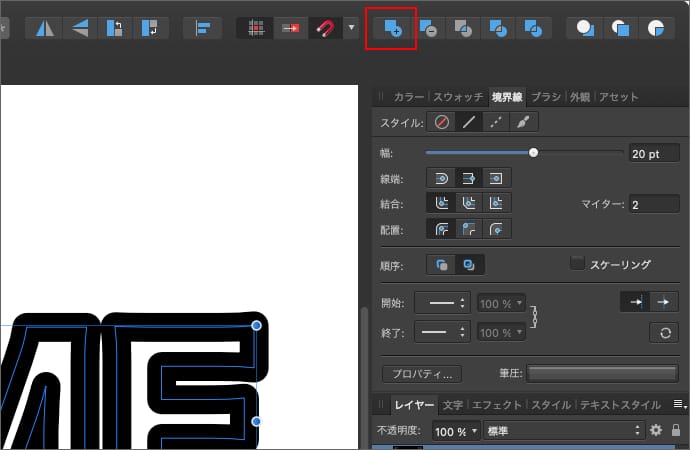Viewport: 690px width, 450px height.
Task: Enable the スケーリング checkbox
Action: tap(576, 264)
